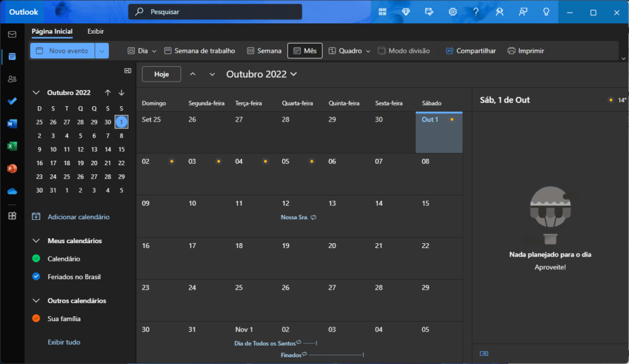
Task: Toggle Feriados no Brasil calendar
Action: [x=36, y=277]
